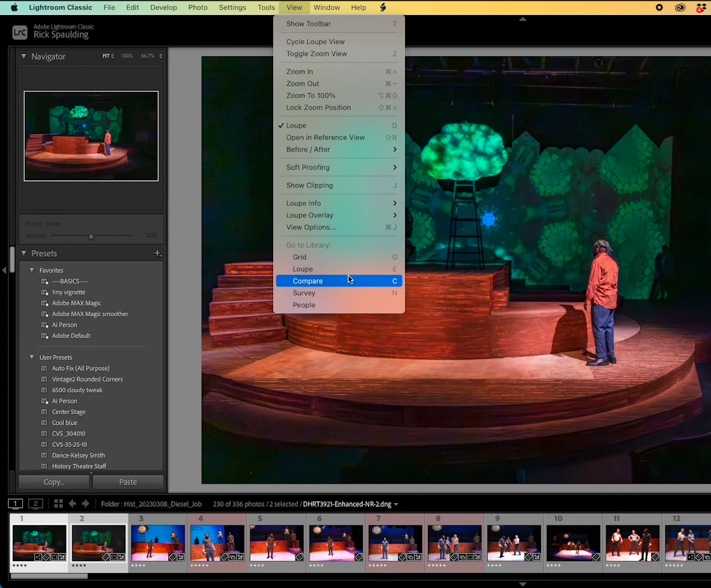The image size is (711, 588).
Task: Open Library grid view from filmstrip icon
Action: coord(58,504)
